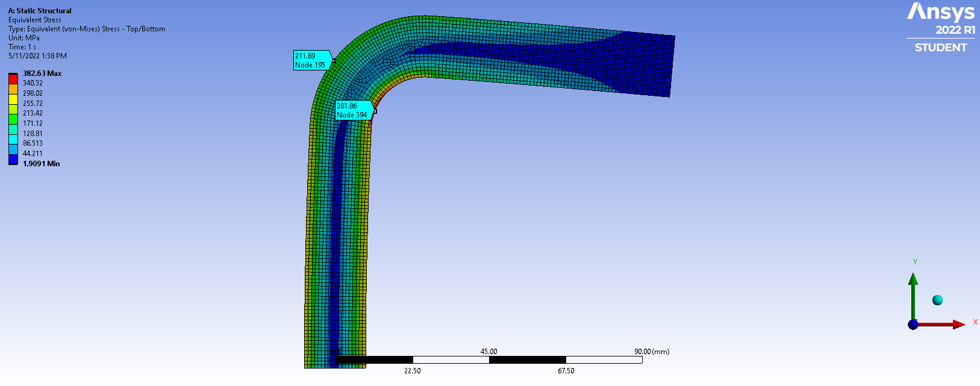Screen dimensions: 980x386
Task: Click the 171.12 legend value
Action: click(x=33, y=123)
